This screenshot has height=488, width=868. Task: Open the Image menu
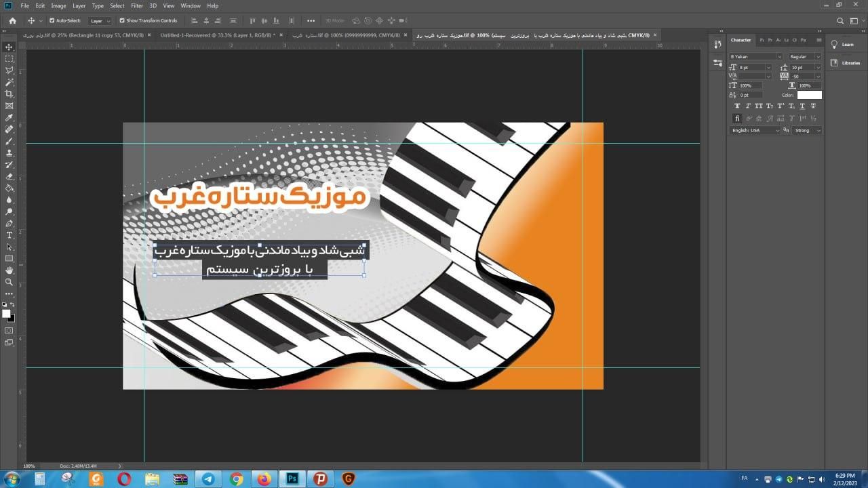[58, 5]
